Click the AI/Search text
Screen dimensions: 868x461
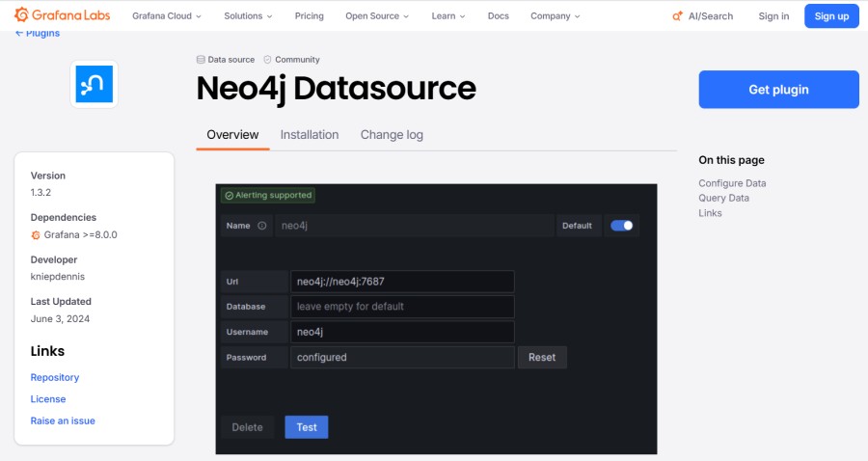coord(711,16)
